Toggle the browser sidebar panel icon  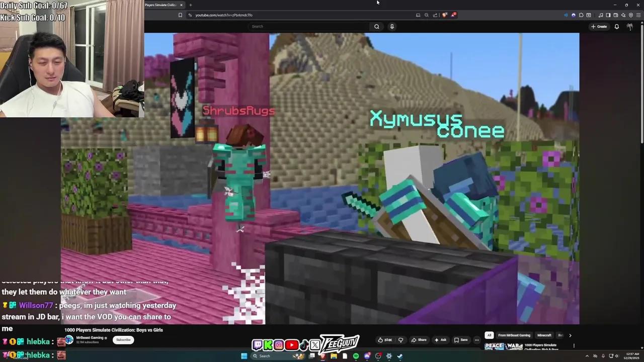[608, 15]
